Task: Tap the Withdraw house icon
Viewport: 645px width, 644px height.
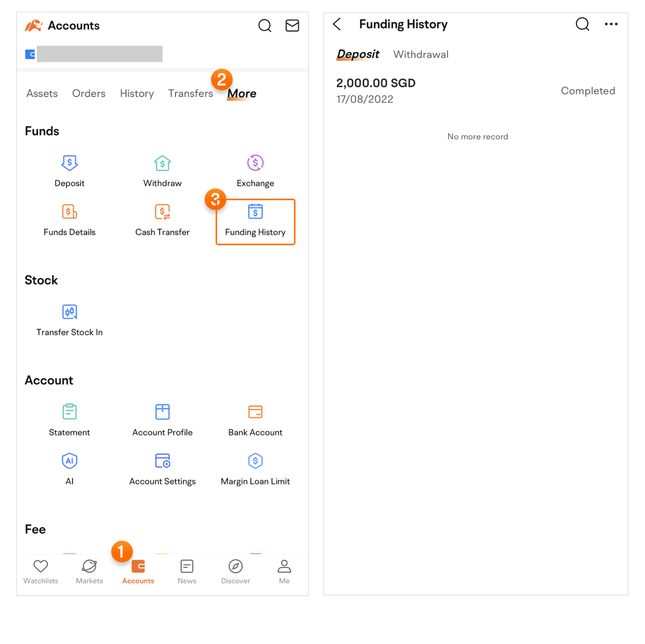Action: point(163,163)
